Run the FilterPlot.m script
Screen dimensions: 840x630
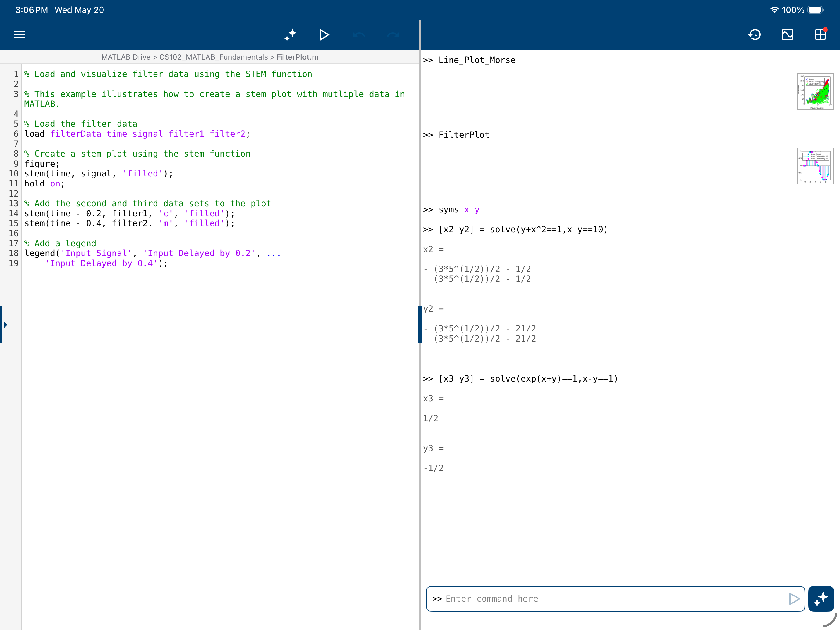click(324, 34)
